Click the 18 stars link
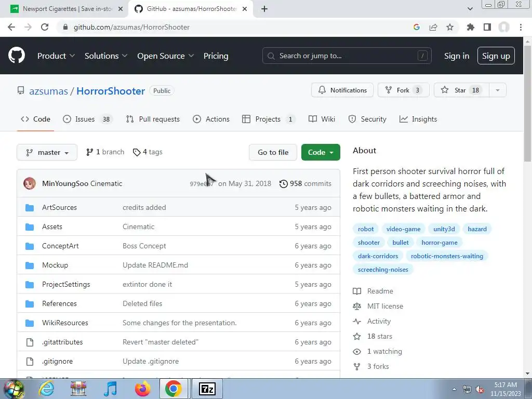This screenshot has width=532, height=399. coord(380,336)
